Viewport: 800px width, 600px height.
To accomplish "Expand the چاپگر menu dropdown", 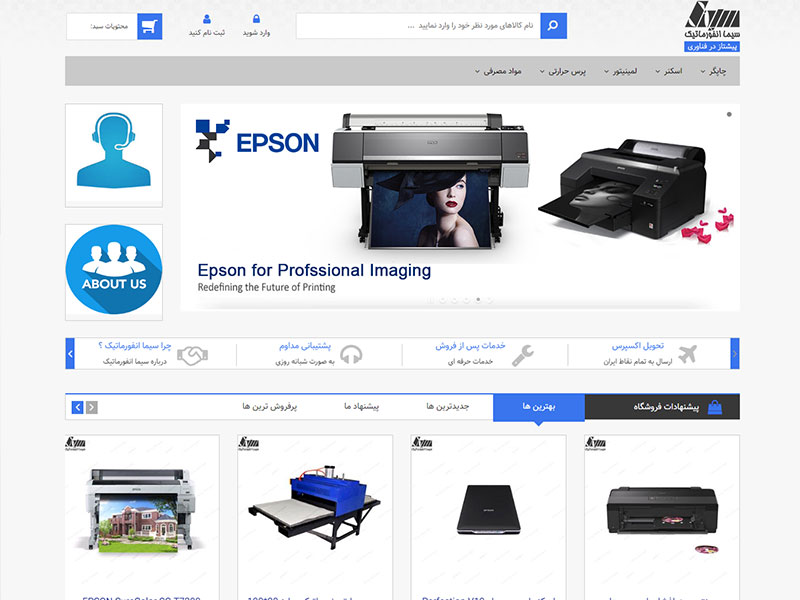I will pos(713,71).
